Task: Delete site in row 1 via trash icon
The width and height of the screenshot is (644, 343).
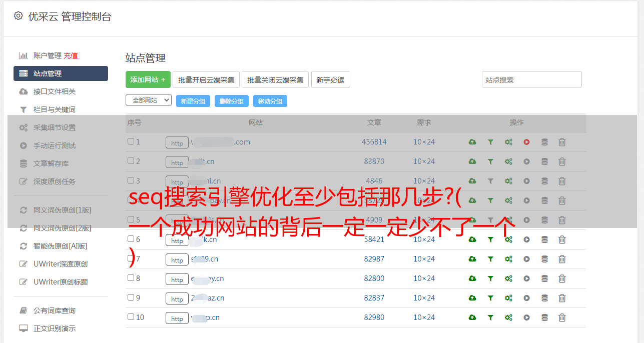Action: click(x=562, y=142)
